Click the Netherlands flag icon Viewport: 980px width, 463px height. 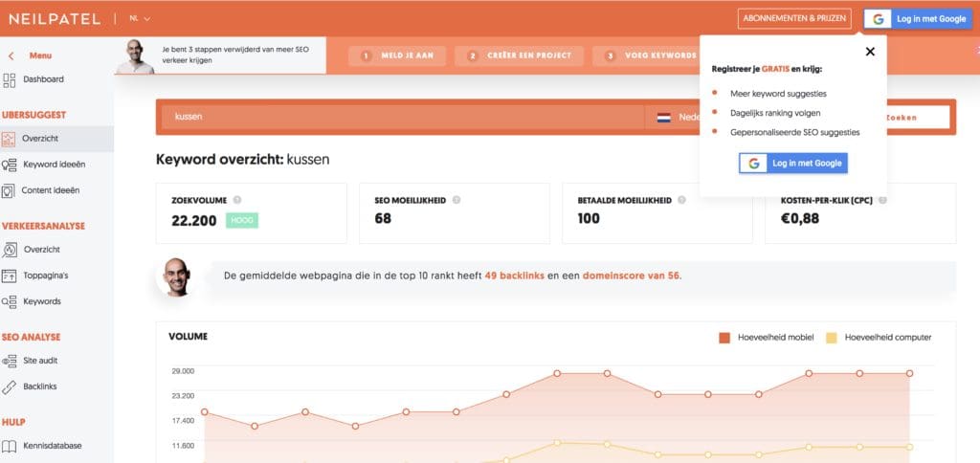pyautogui.click(x=664, y=118)
